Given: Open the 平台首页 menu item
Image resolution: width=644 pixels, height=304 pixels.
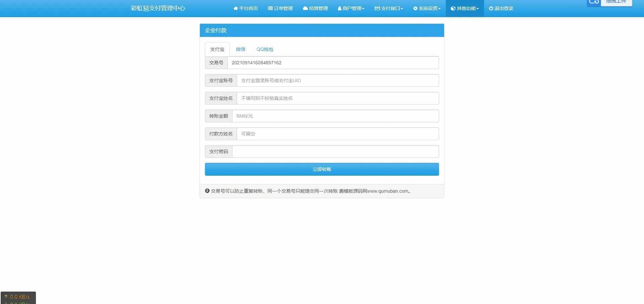Looking at the screenshot, I should coord(246,8).
